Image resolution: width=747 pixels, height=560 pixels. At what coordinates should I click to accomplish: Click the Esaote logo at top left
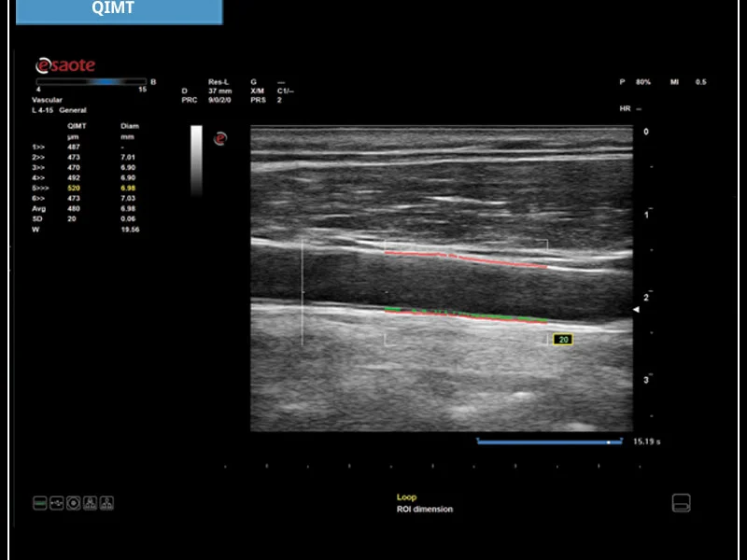pyautogui.click(x=65, y=65)
